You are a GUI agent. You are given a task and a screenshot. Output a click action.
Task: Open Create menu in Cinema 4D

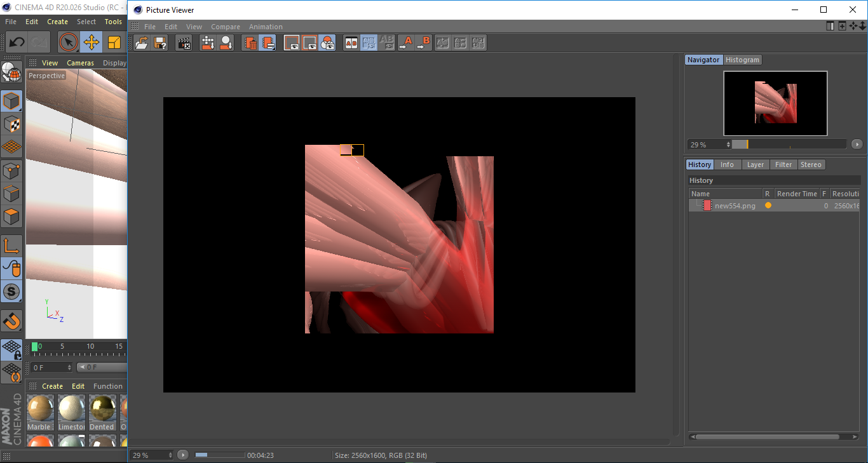[x=57, y=22]
